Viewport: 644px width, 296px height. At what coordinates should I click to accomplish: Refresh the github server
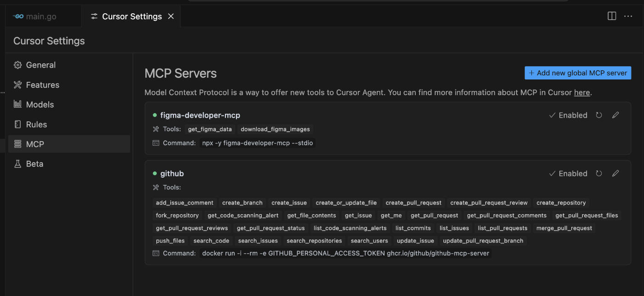click(x=599, y=174)
